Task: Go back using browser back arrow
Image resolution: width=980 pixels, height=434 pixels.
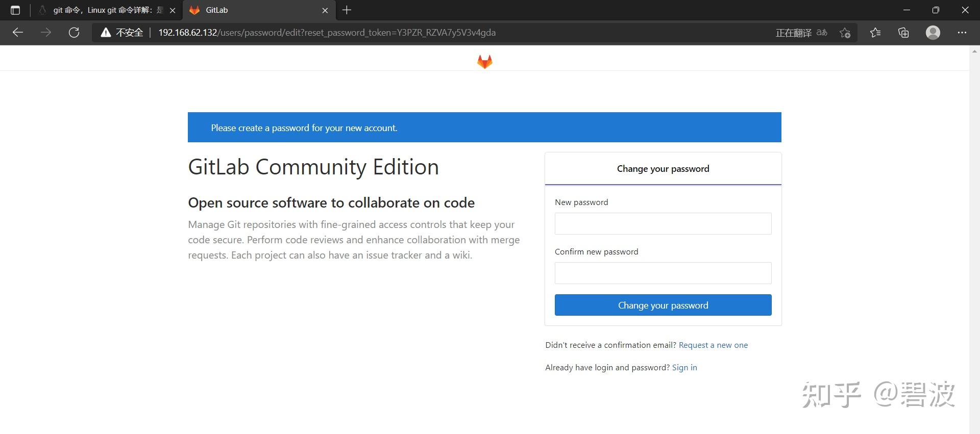Action: (18, 33)
